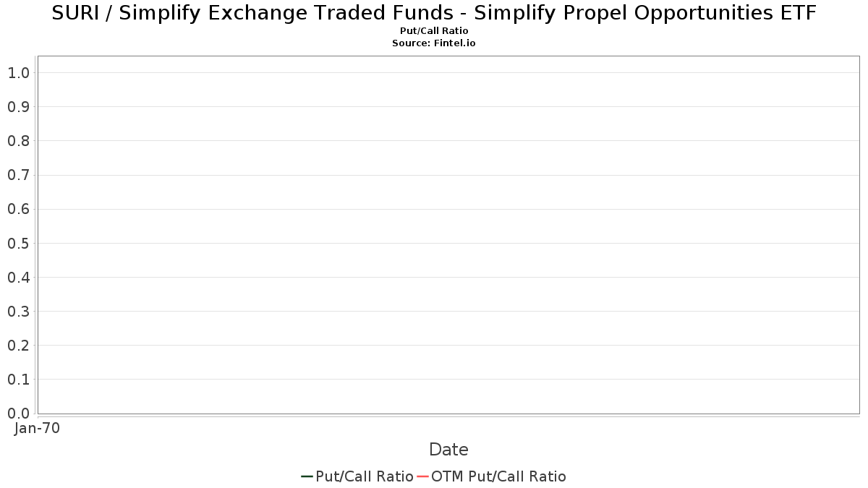
Task: Click the 0.9 y-axis label
Action: [x=18, y=106]
